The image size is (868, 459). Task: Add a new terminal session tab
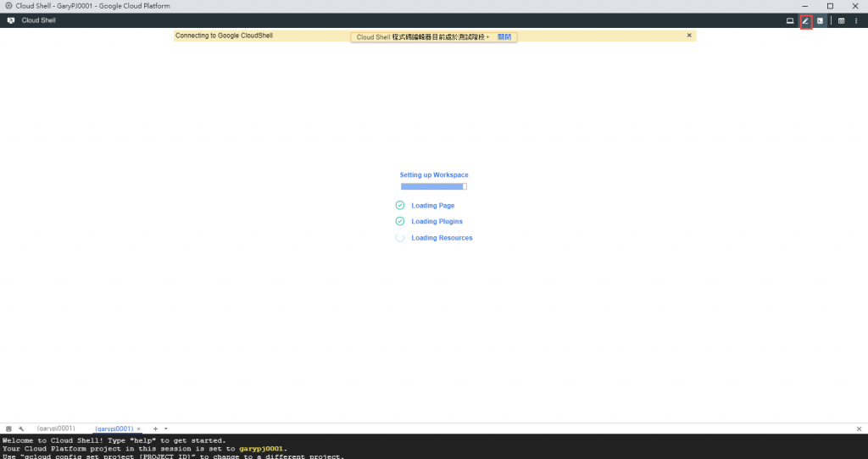[x=156, y=429]
